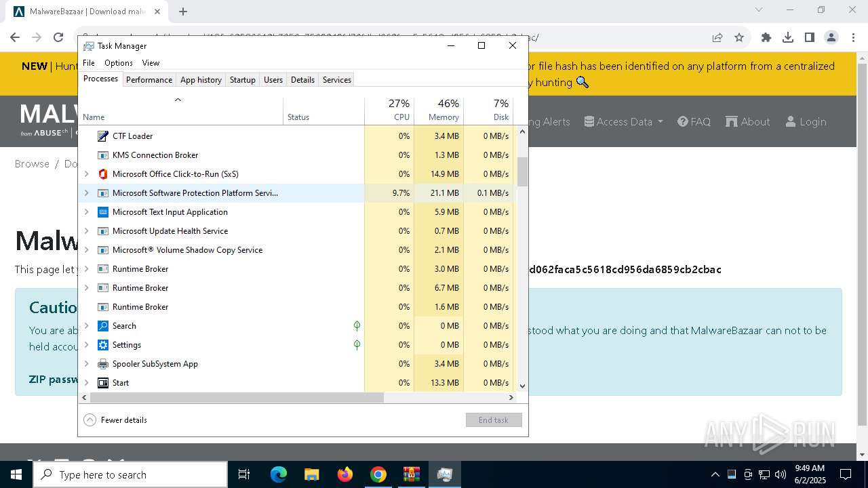Image resolution: width=868 pixels, height=488 pixels.
Task: Open Microsoft Edge from the taskbar
Action: [x=279, y=474]
